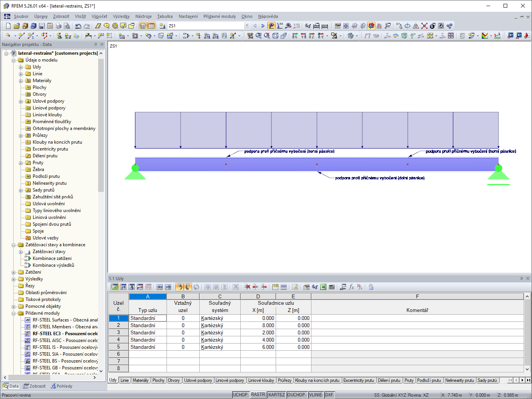
Task: Export the nodes table to Excel
Action: pos(323,287)
